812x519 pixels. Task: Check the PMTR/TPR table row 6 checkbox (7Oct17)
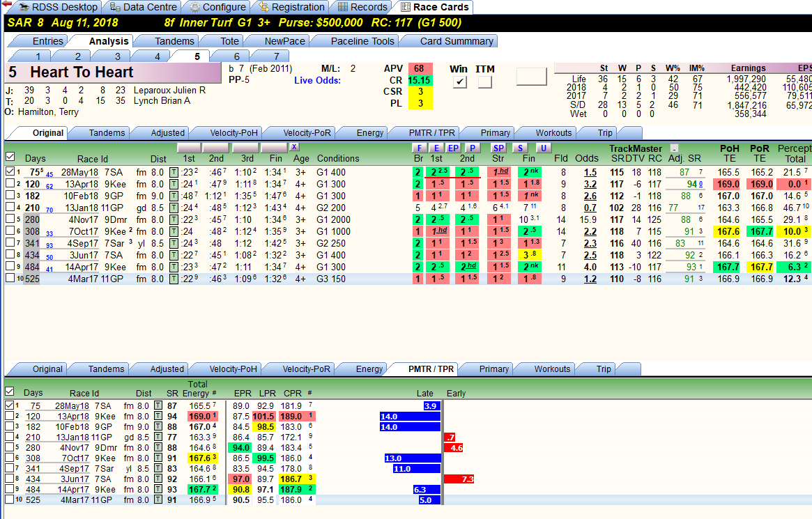click(x=9, y=458)
